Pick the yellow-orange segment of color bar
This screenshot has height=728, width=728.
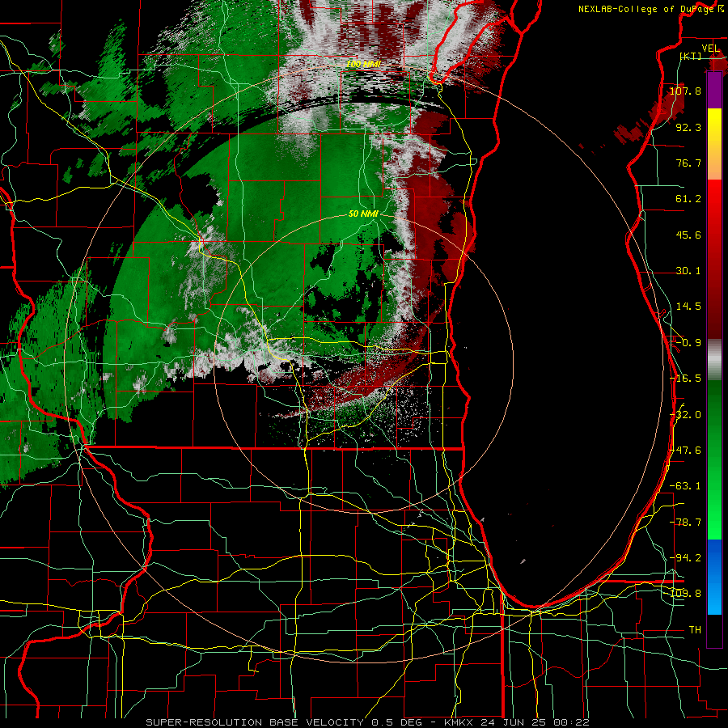click(714, 144)
